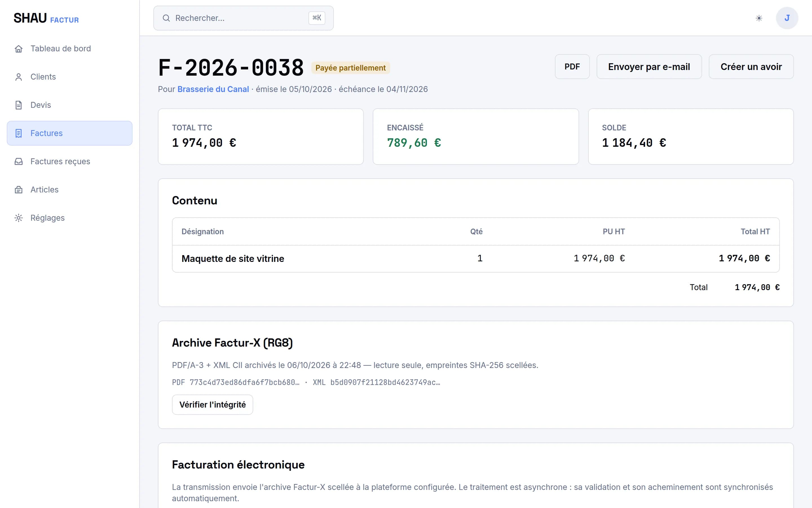
Task: Click the Réglages gear icon
Action: 18,218
